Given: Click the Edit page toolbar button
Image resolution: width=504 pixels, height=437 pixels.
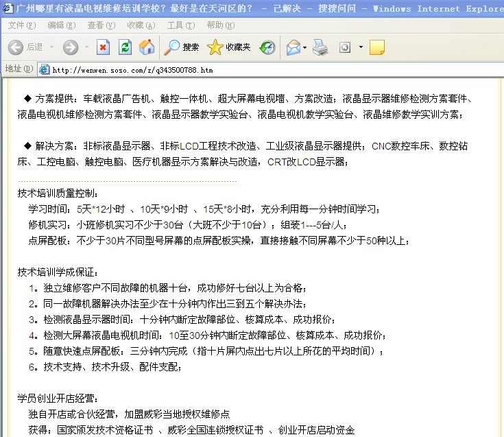Looking at the screenshot, I should (345, 47).
